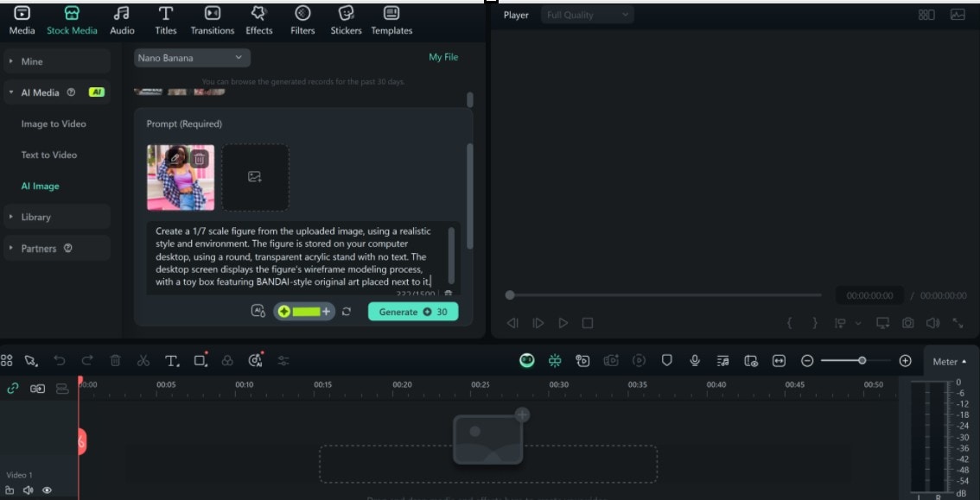
Task: Click the AI credits plus button
Action: point(326,312)
